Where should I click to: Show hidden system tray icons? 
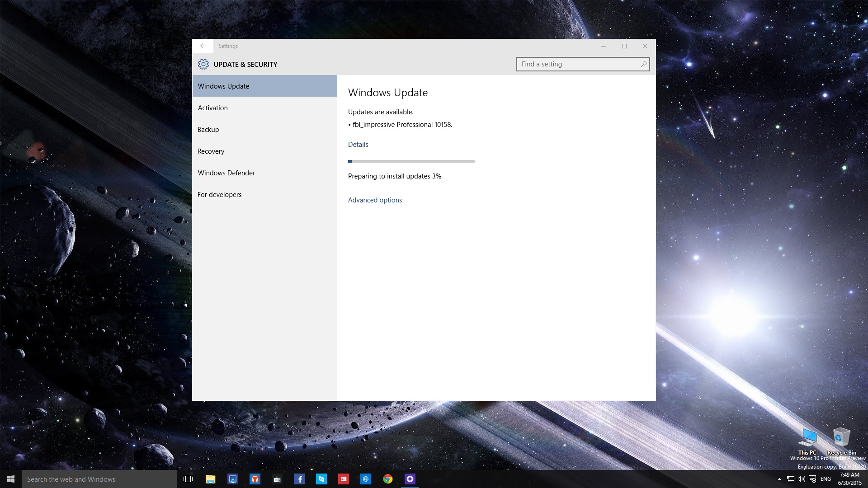779,479
